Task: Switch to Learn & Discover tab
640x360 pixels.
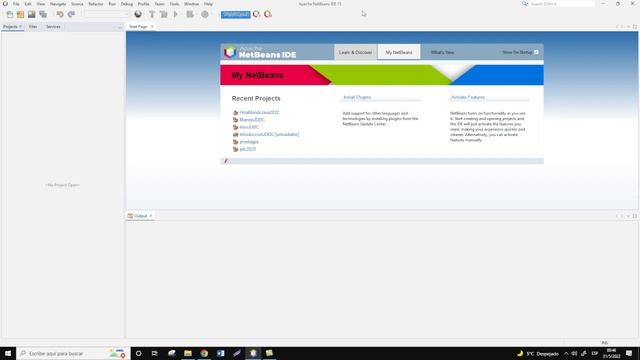Action: point(356,52)
